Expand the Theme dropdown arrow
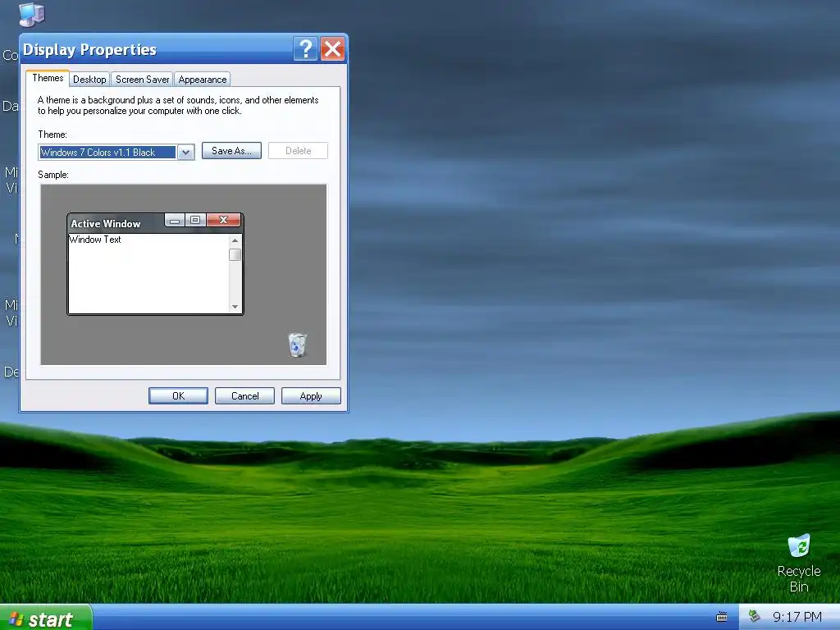Image resolution: width=840 pixels, height=630 pixels. click(x=185, y=152)
